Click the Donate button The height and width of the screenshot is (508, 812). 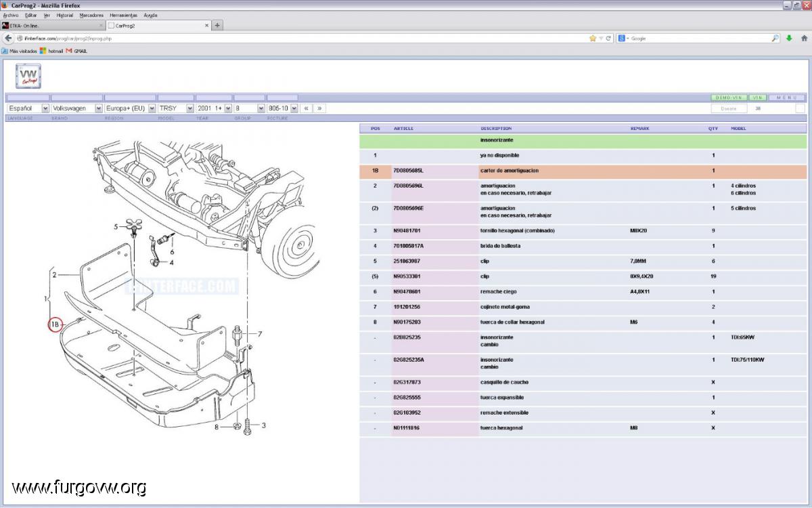[729, 108]
